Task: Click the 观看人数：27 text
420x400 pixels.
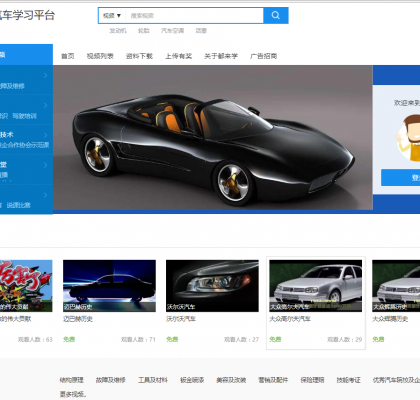Action: (241, 340)
